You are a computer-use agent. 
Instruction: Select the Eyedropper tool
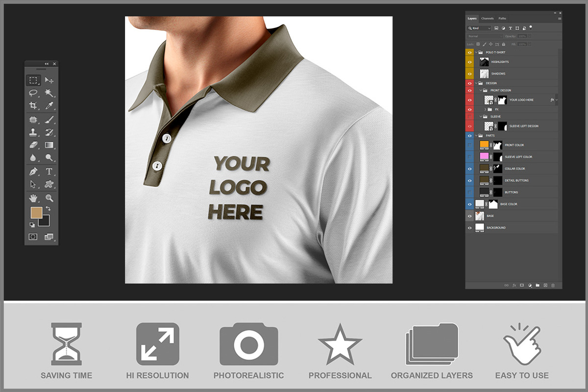pos(49,105)
